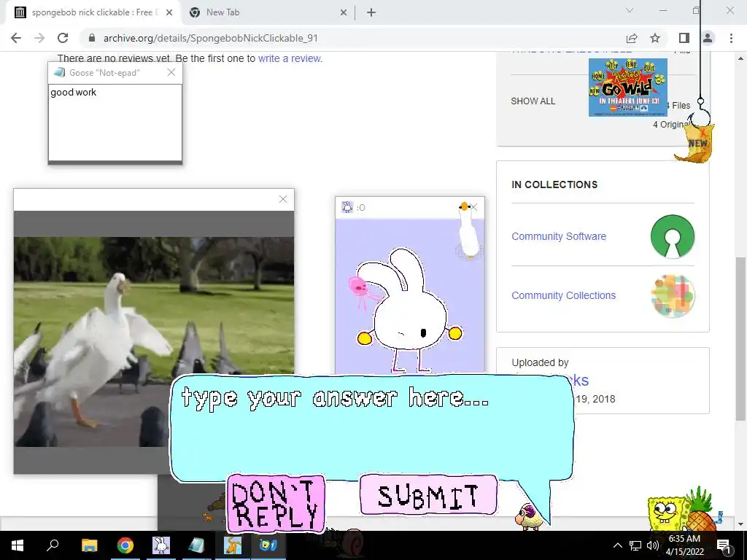Click the page vertical scrollbar thumb
The width and height of the screenshot is (747, 560).
(740, 338)
